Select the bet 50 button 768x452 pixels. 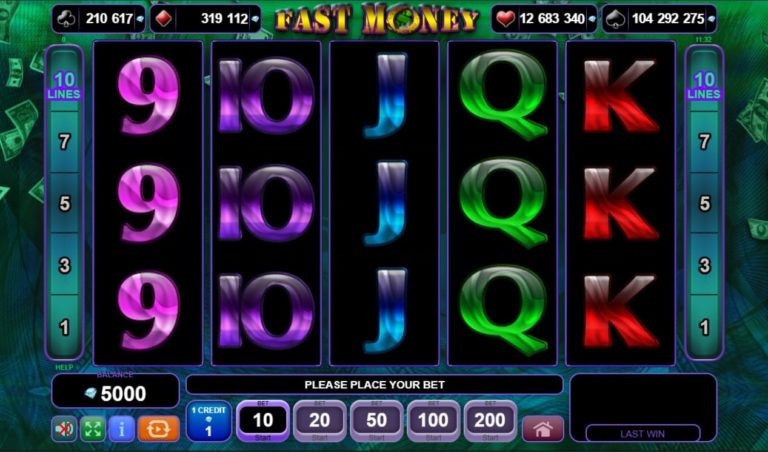point(377,421)
